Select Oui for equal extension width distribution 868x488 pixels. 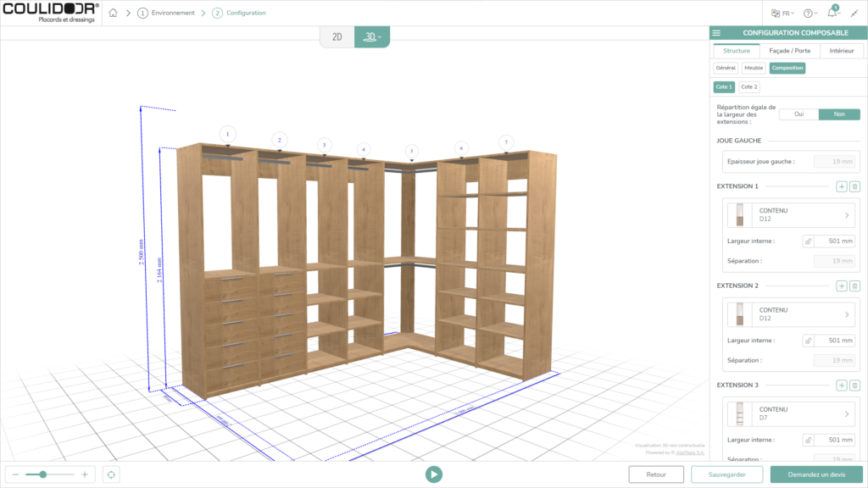[x=798, y=114]
